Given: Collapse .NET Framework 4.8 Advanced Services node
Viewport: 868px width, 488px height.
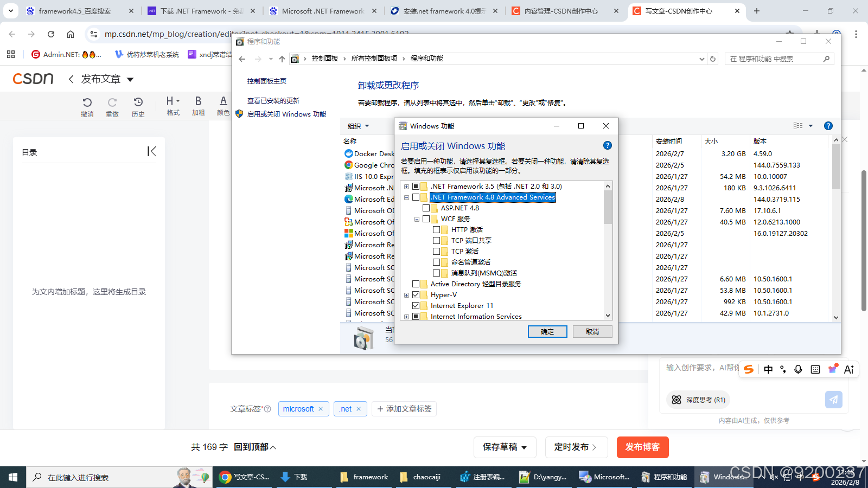Looking at the screenshot, I should 406,198.
